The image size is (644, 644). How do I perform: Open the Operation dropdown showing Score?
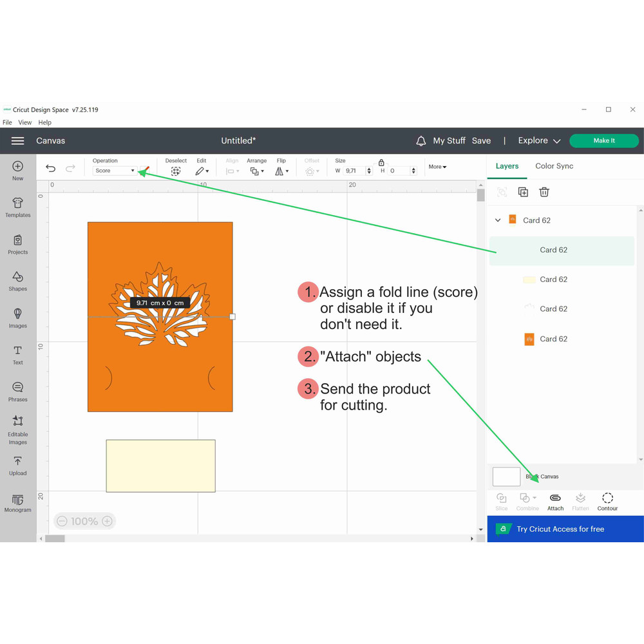115,171
